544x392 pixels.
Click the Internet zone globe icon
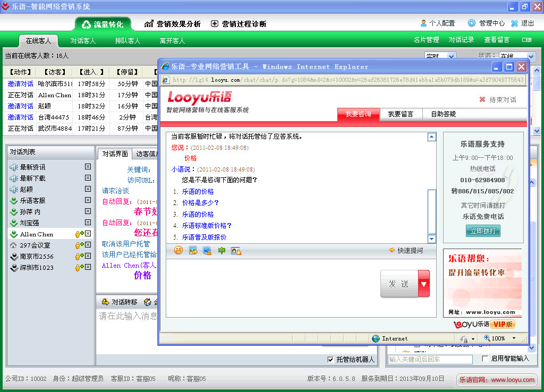[x=376, y=338]
